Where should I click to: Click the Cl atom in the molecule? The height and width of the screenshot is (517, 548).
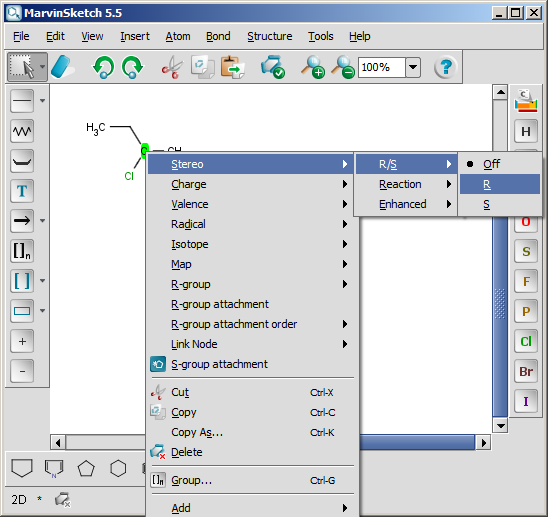(129, 176)
